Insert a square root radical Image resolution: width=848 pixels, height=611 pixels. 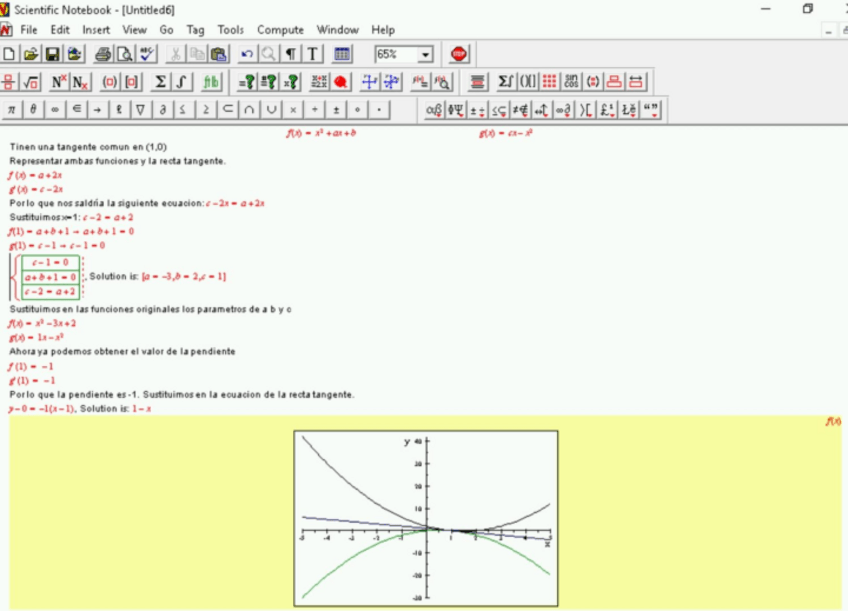(31, 82)
